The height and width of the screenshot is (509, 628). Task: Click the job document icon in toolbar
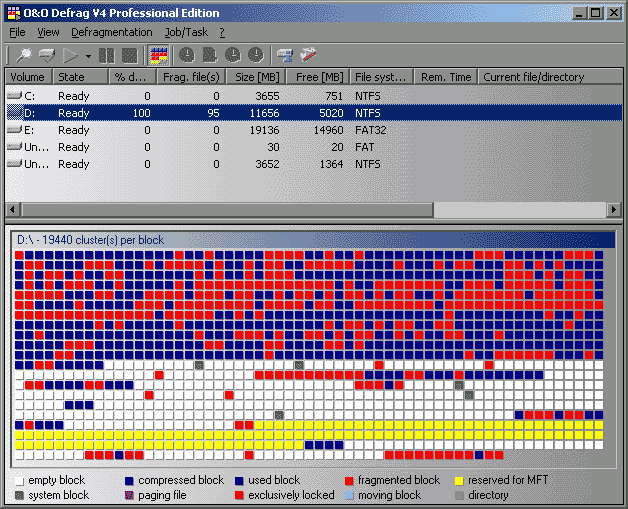tap(209, 55)
